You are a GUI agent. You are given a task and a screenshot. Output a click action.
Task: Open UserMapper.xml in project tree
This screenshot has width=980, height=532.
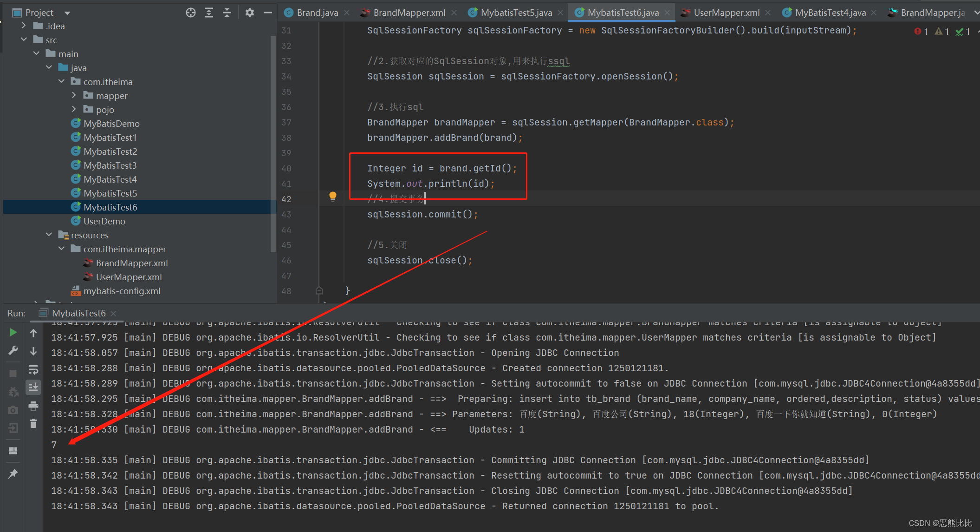[x=129, y=277]
